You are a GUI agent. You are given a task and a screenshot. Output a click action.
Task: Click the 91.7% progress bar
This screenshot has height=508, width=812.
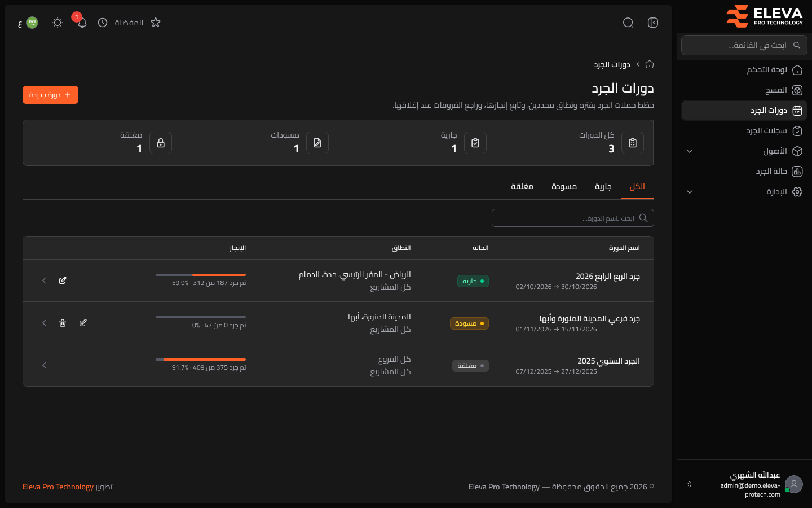pos(201,360)
